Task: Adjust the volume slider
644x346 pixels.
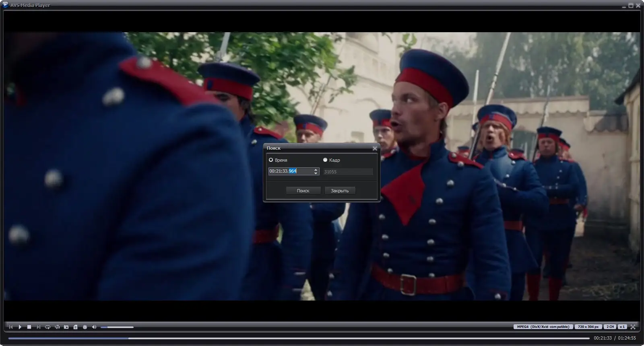Action: click(117, 327)
